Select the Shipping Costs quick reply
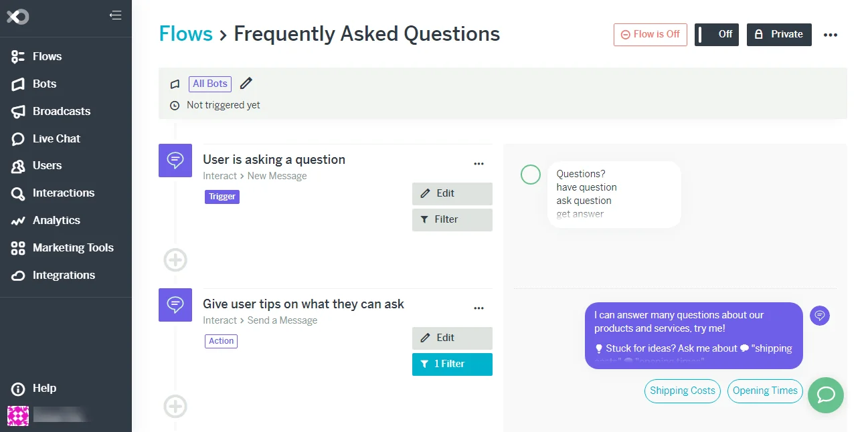Viewport: 868px width, 432px height. (682, 391)
